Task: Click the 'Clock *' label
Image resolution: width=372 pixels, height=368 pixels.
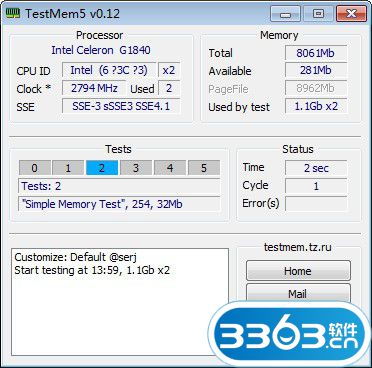Action: [x=34, y=89]
